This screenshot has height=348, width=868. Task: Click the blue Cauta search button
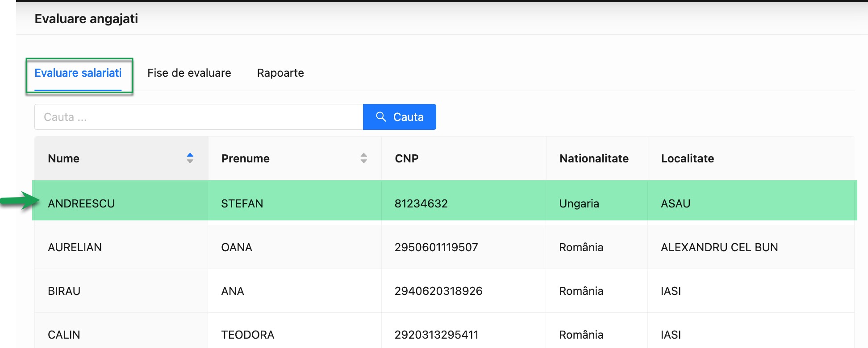point(400,117)
